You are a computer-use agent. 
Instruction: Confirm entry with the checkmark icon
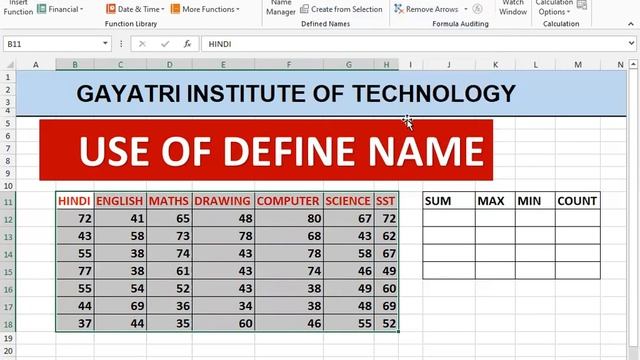(x=165, y=44)
